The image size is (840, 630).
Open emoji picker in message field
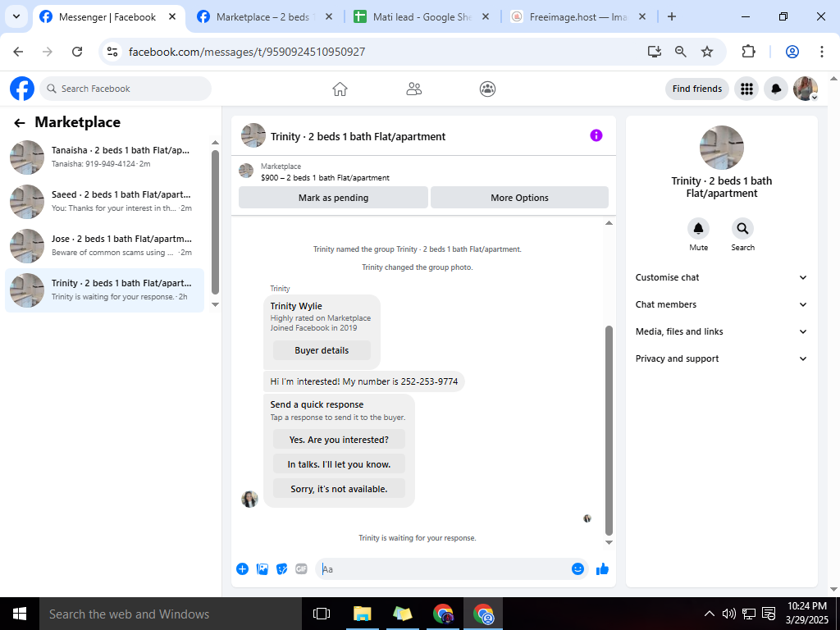[x=577, y=569]
